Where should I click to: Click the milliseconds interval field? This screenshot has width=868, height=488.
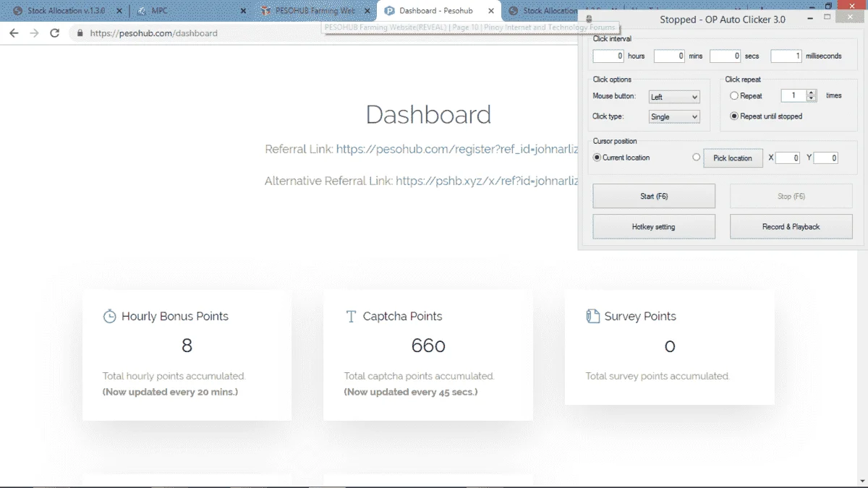786,56
